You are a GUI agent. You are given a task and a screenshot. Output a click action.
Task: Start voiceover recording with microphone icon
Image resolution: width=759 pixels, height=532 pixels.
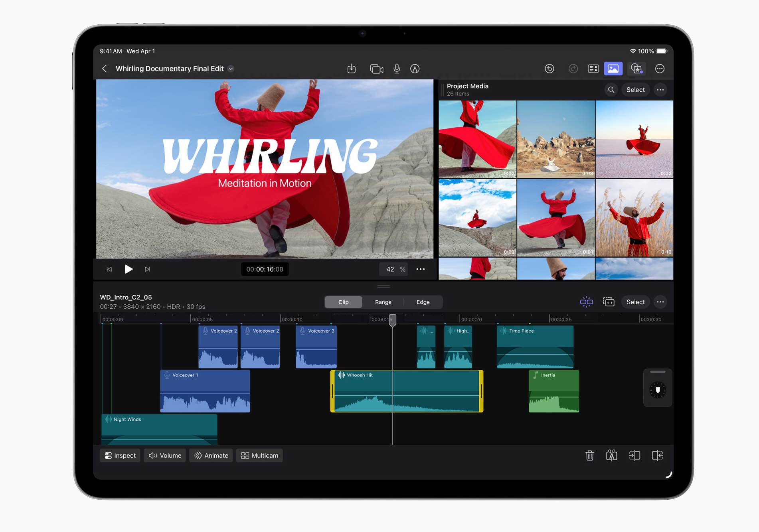(397, 69)
